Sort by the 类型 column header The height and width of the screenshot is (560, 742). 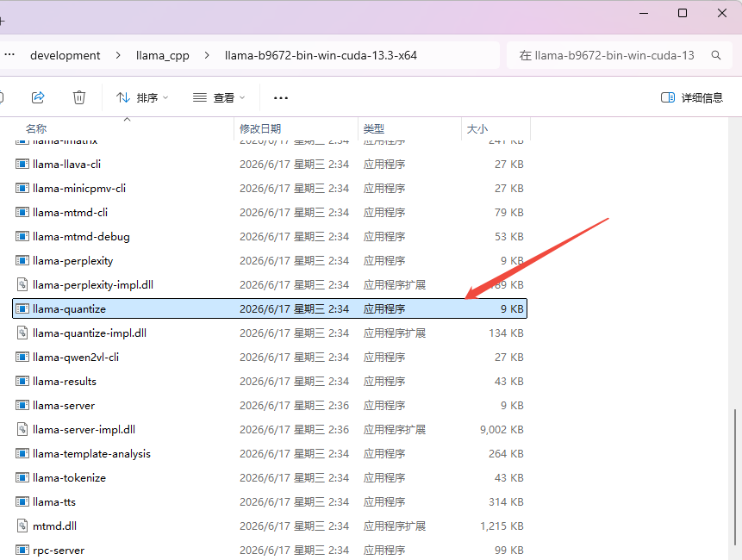(x=374, y=128)
